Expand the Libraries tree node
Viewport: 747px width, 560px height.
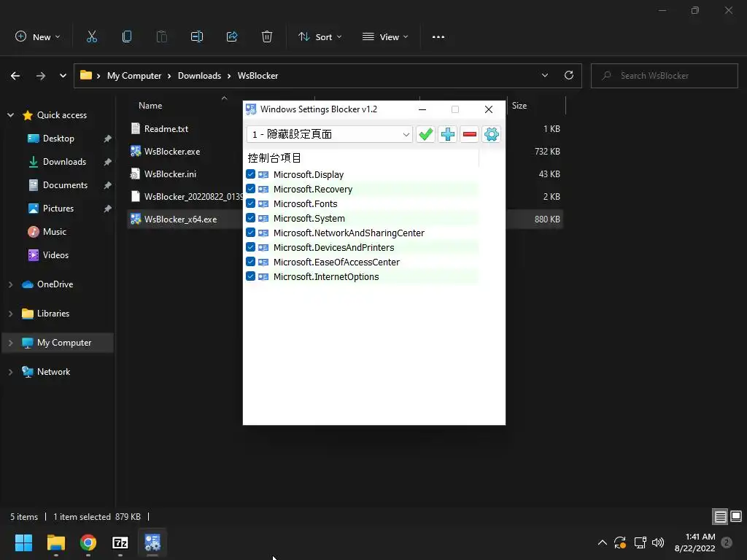coord(10,314)
